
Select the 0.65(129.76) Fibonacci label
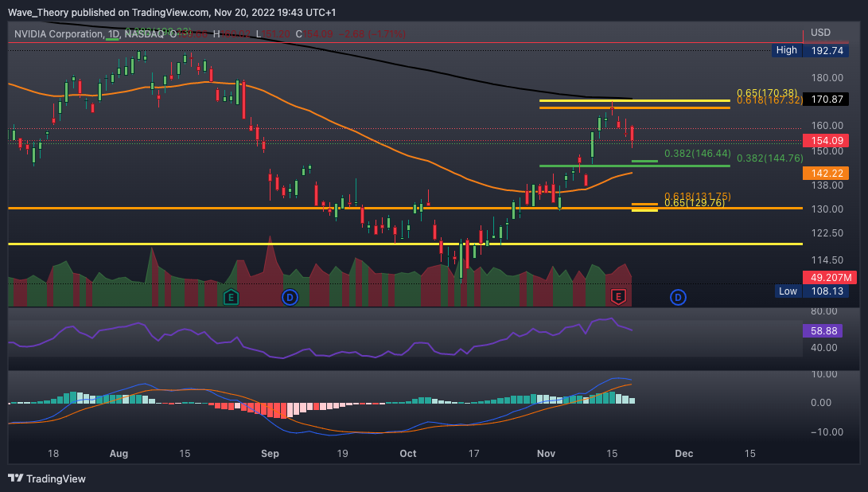[x=695, y=203]
